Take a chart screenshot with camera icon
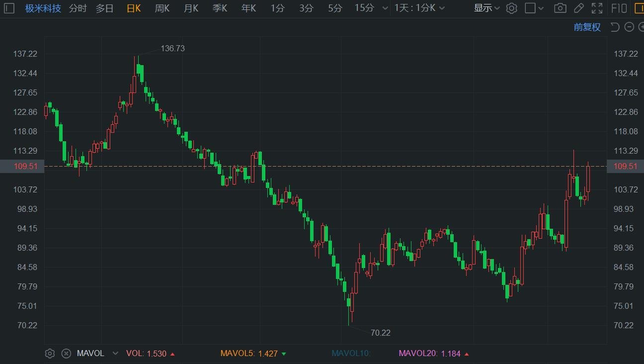Viewport: 644px width, 364px height. [560, 8]
